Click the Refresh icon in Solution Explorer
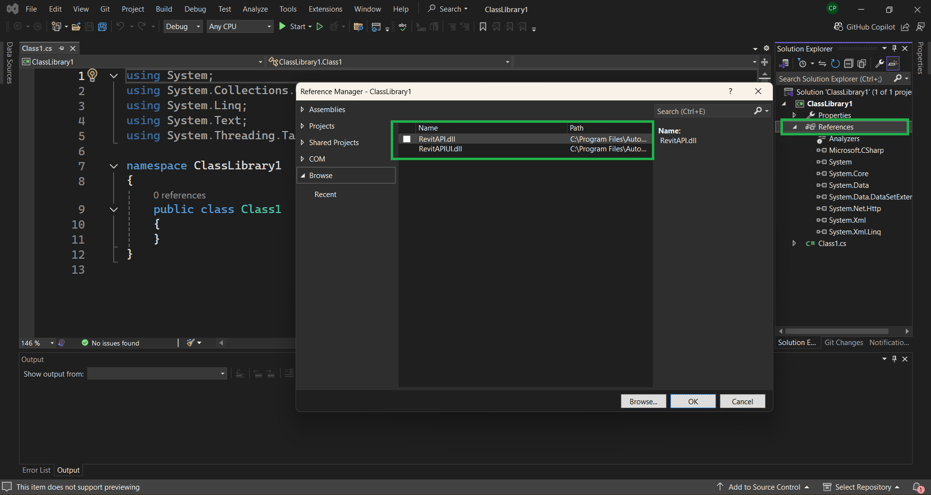 tap(835, 64)
